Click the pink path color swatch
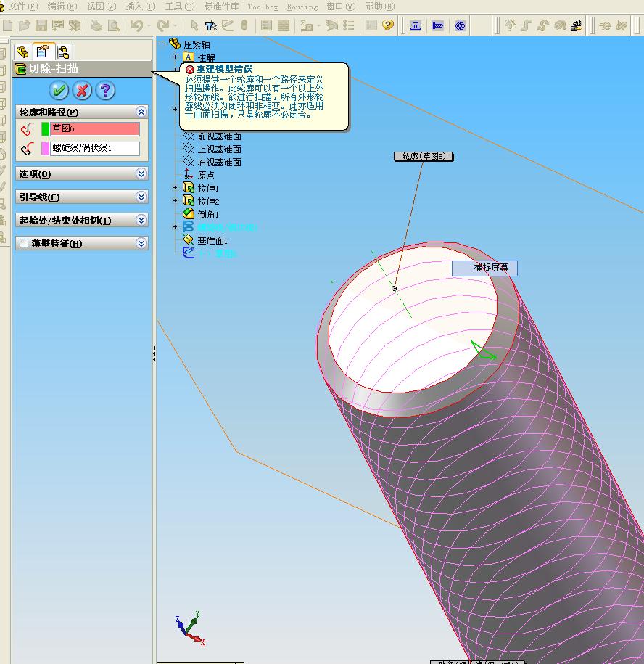 [45, 148]
